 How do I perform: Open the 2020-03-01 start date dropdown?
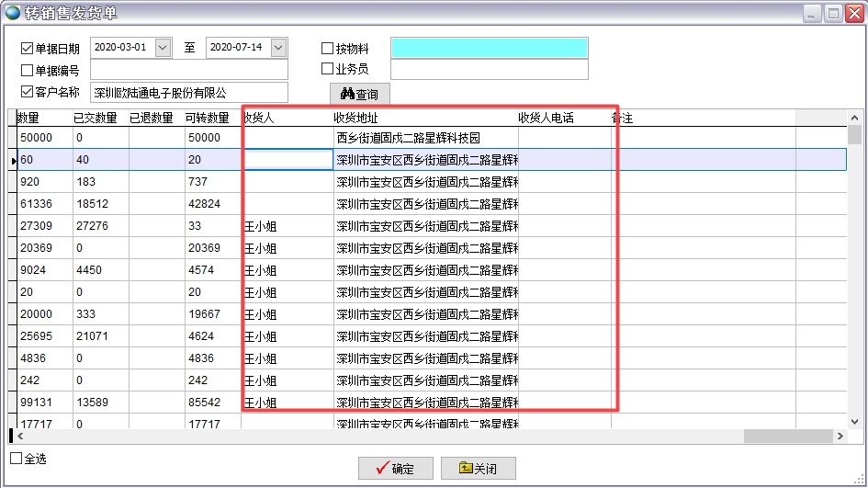pos(163,47)
